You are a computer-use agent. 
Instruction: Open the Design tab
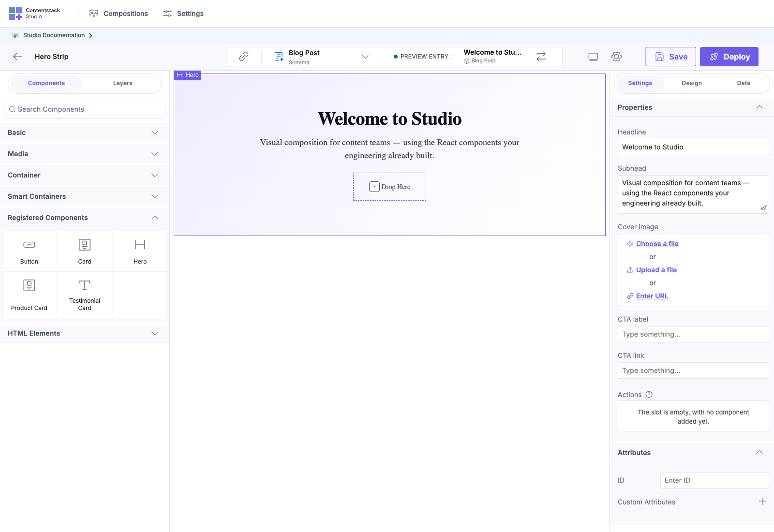(x=692, y=83)
